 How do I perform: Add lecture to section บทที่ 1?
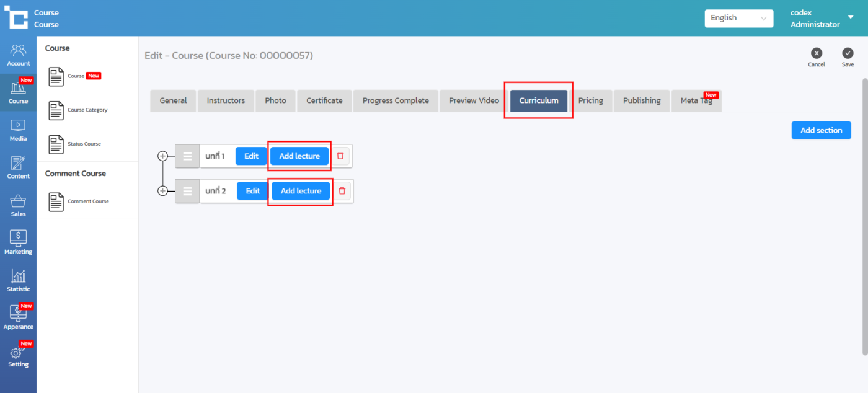click(299, 156)
